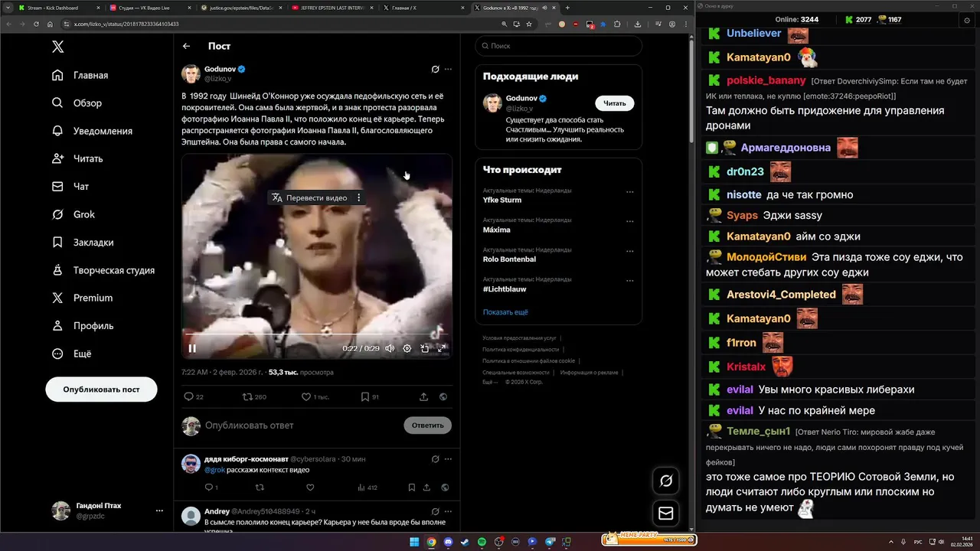Open Premium in the sidebar

pyautogui.click(x=83, y=298)
